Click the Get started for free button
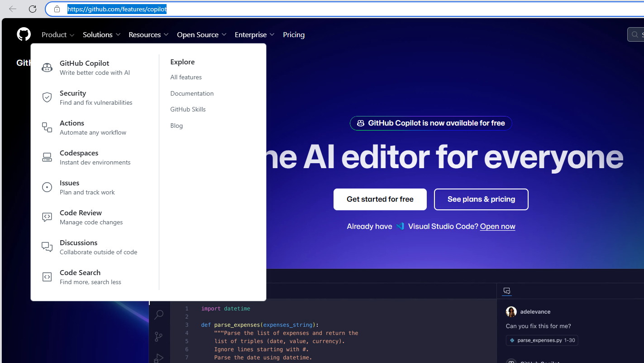 pyautogui.click(x=380, y=199)
